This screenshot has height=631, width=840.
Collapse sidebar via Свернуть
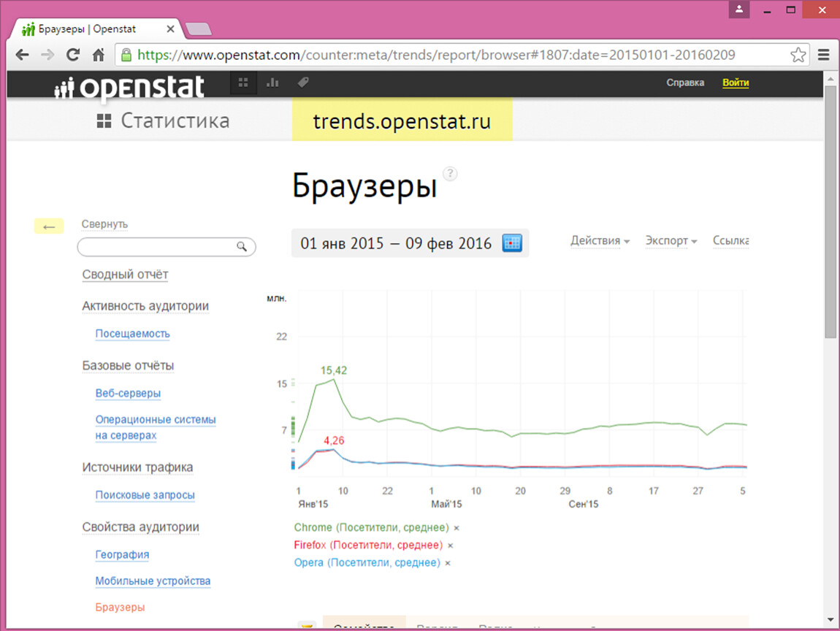[104, 224]
